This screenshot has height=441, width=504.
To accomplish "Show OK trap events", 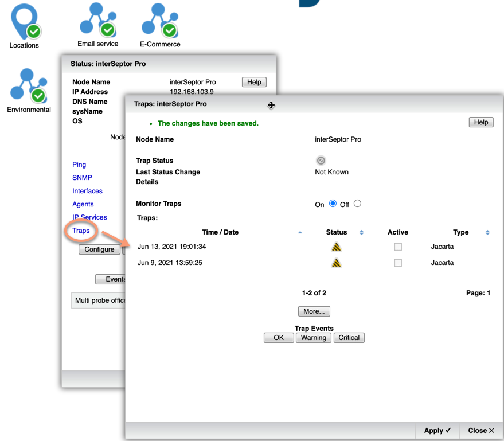I will (x=279, y=338).
